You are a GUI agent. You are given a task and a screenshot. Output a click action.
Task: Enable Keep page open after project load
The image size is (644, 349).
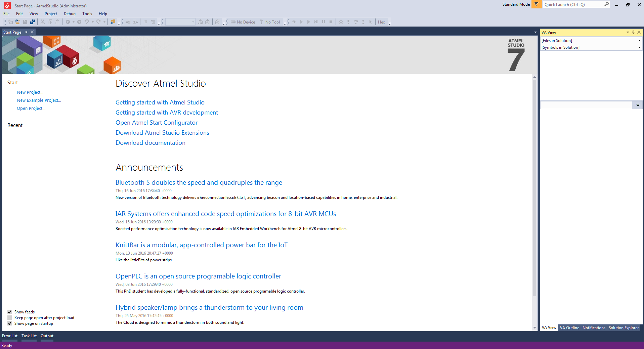[9, 317]
